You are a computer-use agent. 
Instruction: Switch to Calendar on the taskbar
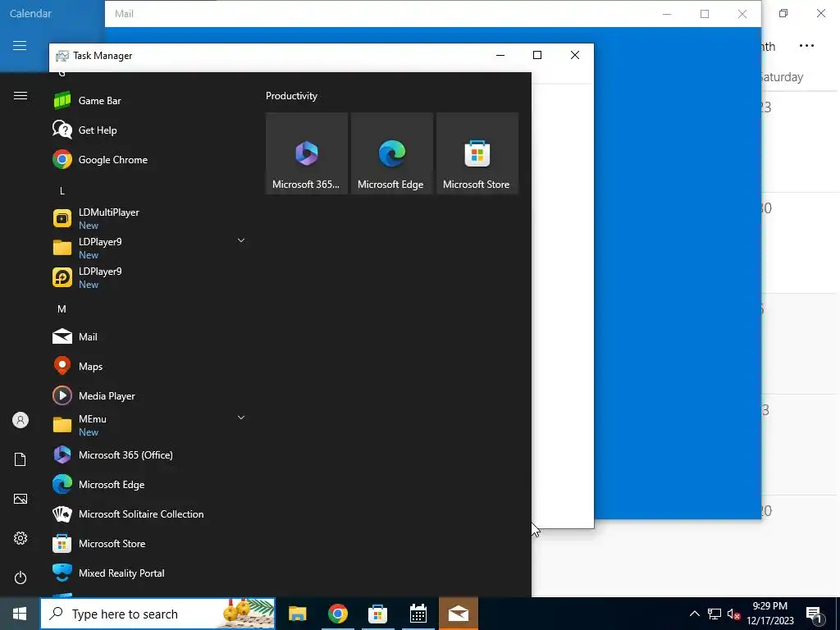pyautogui.click(x=418, y=614)
